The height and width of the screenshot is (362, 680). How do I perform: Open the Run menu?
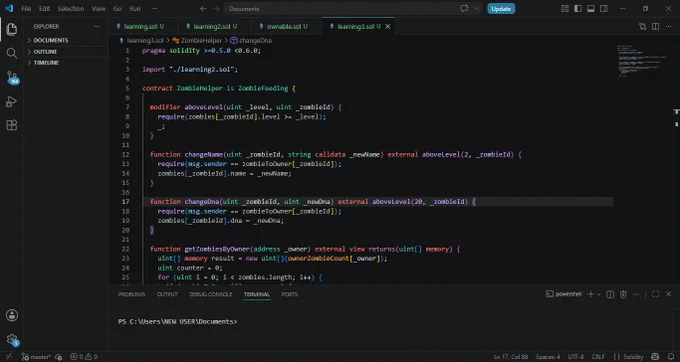tap(135, 9)
